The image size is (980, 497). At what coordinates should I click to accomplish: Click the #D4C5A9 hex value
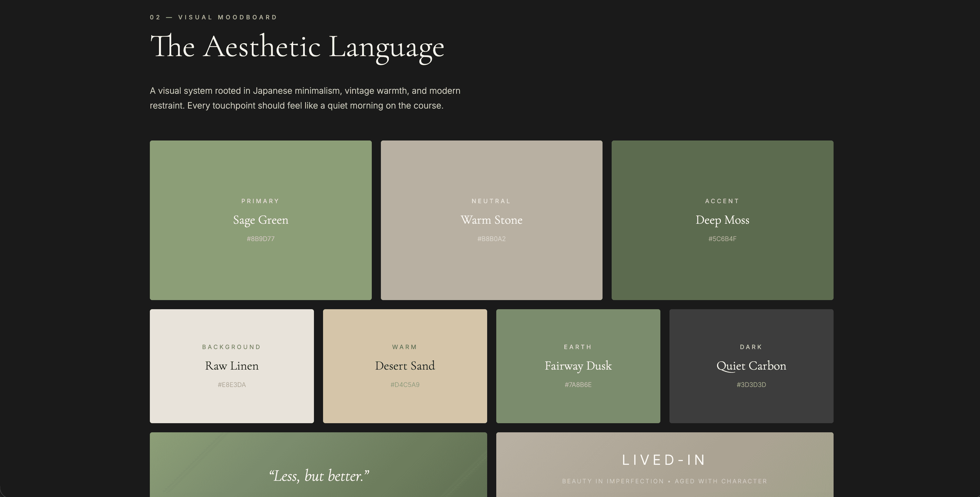(x=405, y=385)
